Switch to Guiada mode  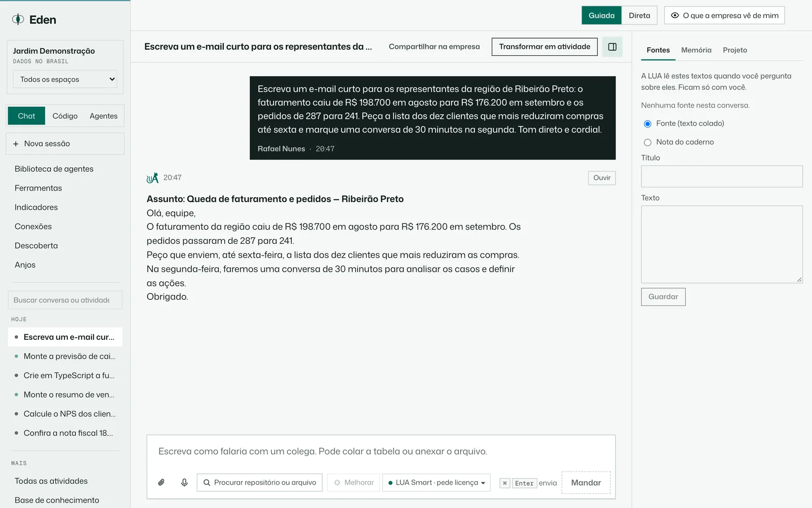pos(601,15)
